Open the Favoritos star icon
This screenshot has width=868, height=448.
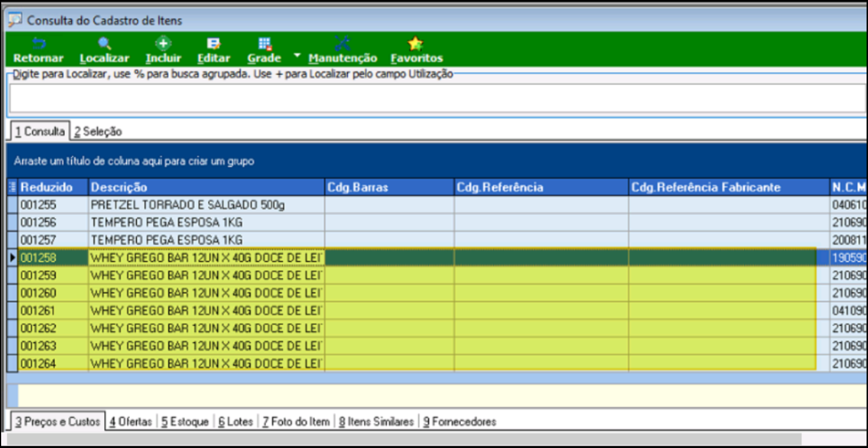(x=415, y=44)
